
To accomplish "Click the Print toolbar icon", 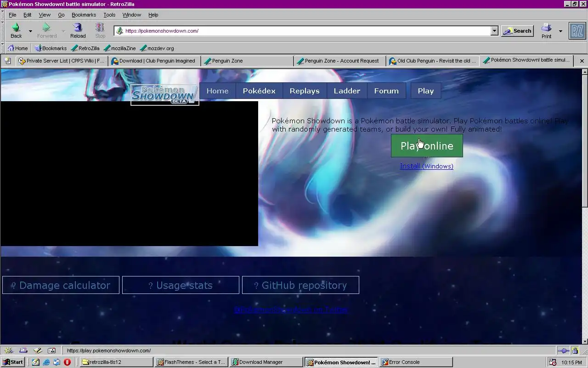I will [x=546, y=31].
